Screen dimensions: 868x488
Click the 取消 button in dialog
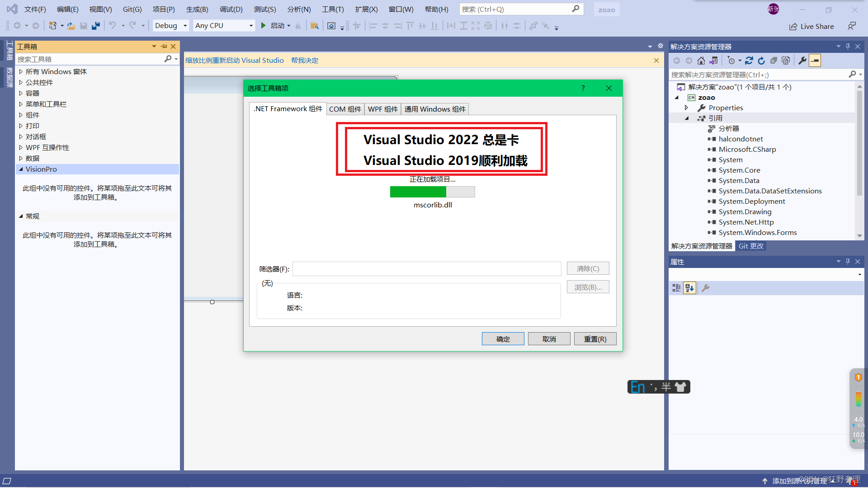point(549,339)
